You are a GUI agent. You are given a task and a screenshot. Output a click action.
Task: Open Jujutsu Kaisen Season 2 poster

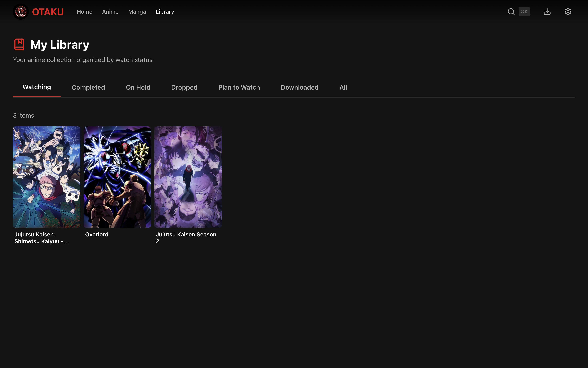[x=188, y=177]
